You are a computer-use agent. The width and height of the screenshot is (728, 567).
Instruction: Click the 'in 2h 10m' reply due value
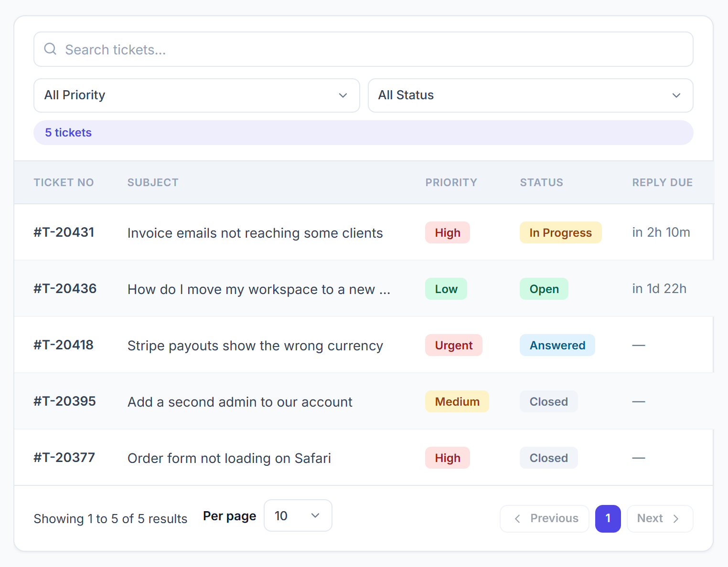tap(661, 232)
